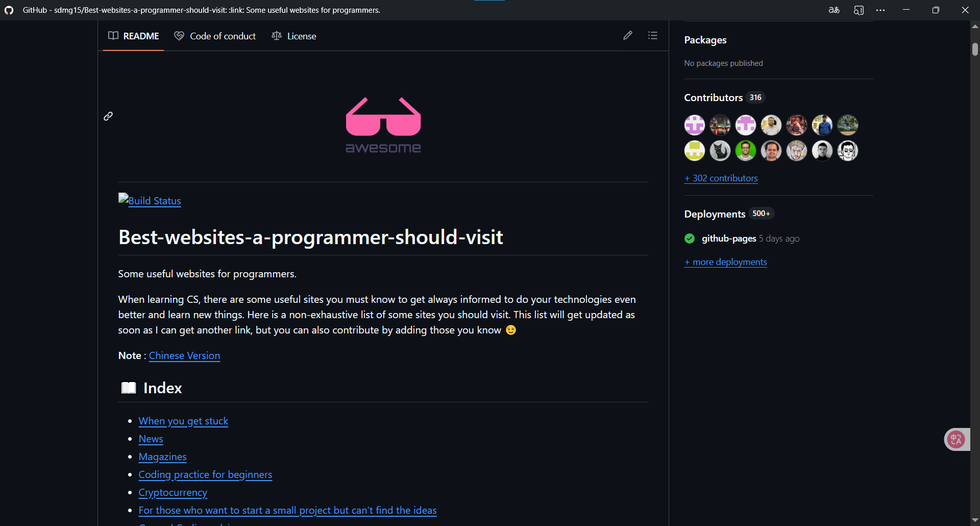Open the cartoon glasses contributor avatar
Viewport: 980px width, 526px height.
848,151
